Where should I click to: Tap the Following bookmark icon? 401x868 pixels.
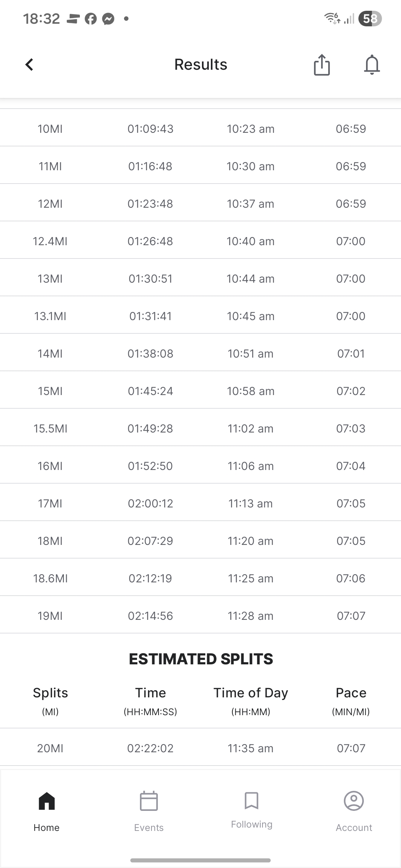pos(251,800)
